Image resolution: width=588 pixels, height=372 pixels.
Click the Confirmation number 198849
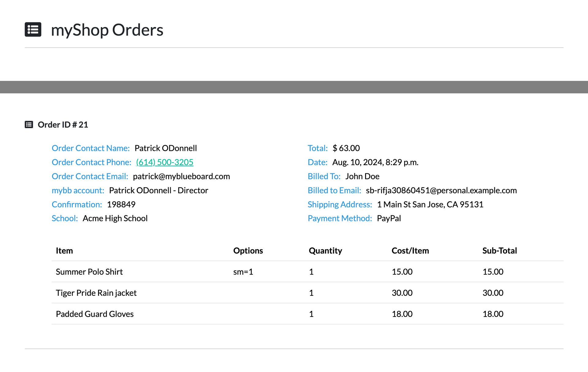coord(121,205)
